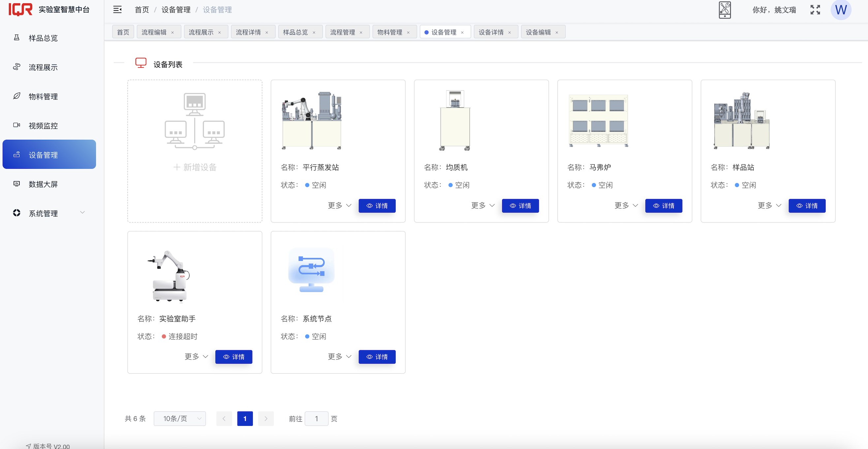Click the 流程展示 sidebar icon
868x449 pixels.
(16, 67)
